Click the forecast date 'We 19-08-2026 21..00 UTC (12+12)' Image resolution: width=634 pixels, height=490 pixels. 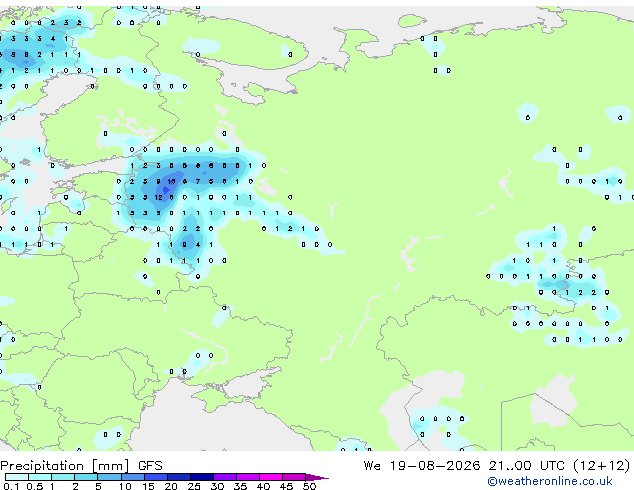497,466
